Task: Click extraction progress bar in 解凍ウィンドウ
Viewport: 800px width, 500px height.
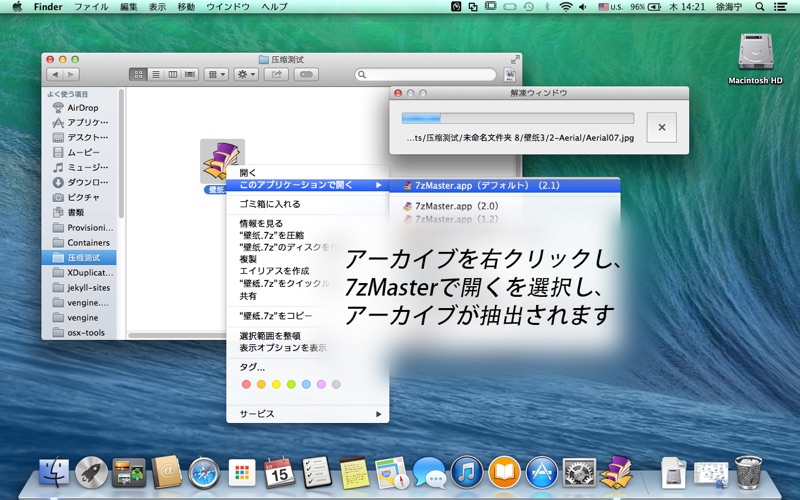Action: [518, 118]
